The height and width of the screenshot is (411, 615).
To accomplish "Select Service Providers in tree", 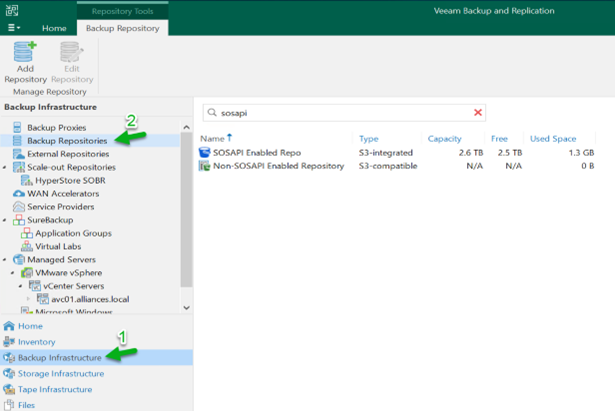I will 61,207.
